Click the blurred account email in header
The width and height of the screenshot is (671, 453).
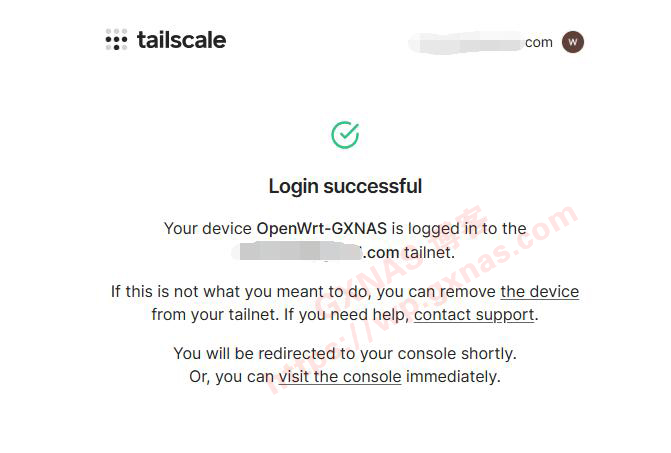click(x=480, y=42)
